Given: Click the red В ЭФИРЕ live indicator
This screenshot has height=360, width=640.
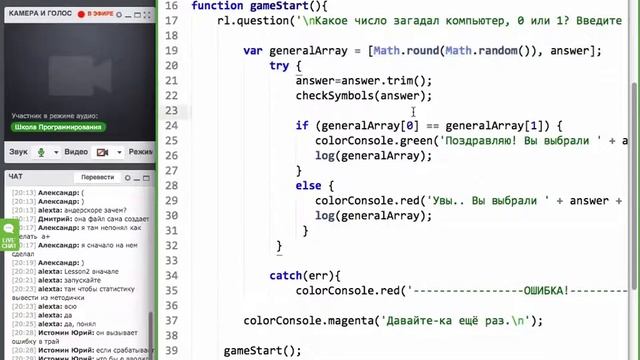Looking at the screenshot, I should pos(96,14).
